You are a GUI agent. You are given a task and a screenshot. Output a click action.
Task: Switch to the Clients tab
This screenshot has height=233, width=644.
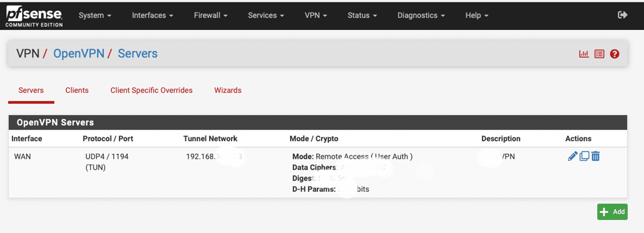77,90
